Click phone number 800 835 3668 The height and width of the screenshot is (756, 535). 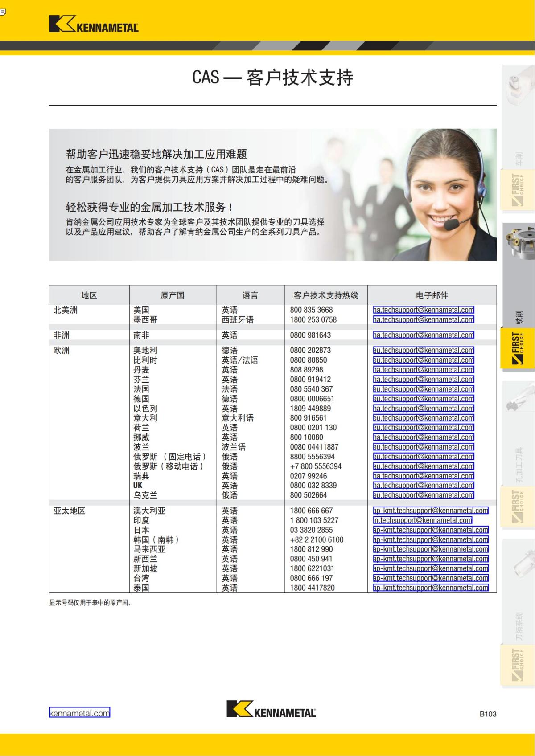pyautogui.click(x=311, y=310)
